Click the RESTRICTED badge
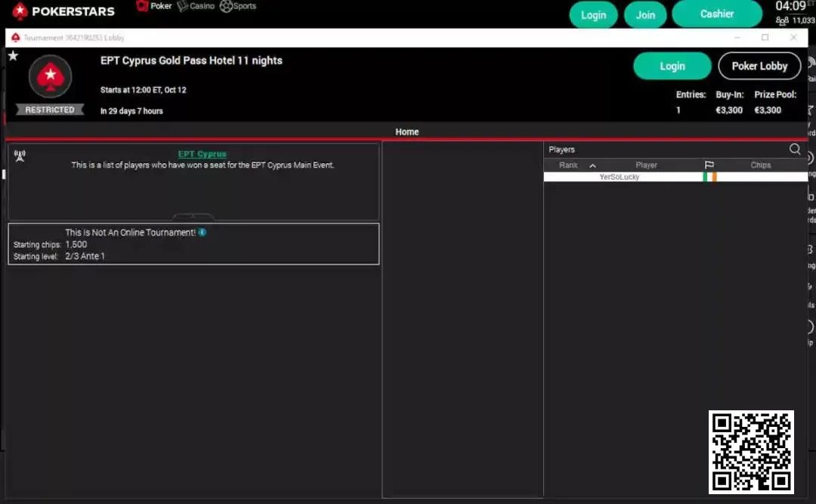 (x=49, y=110)
